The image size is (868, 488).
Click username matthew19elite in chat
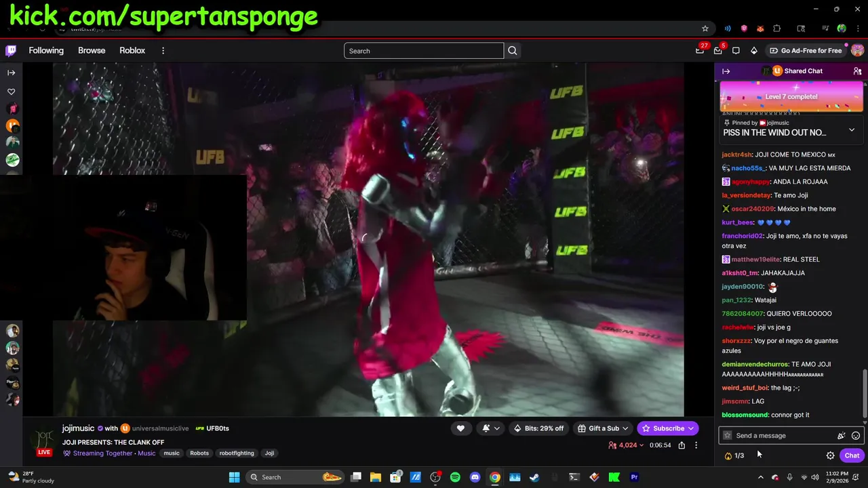(x=755, y=260)
